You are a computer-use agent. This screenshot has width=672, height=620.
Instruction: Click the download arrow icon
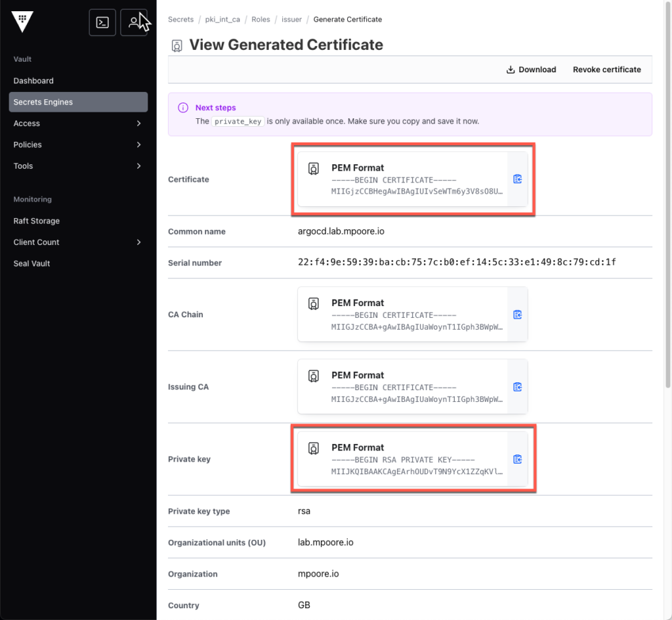pos(509,69)
